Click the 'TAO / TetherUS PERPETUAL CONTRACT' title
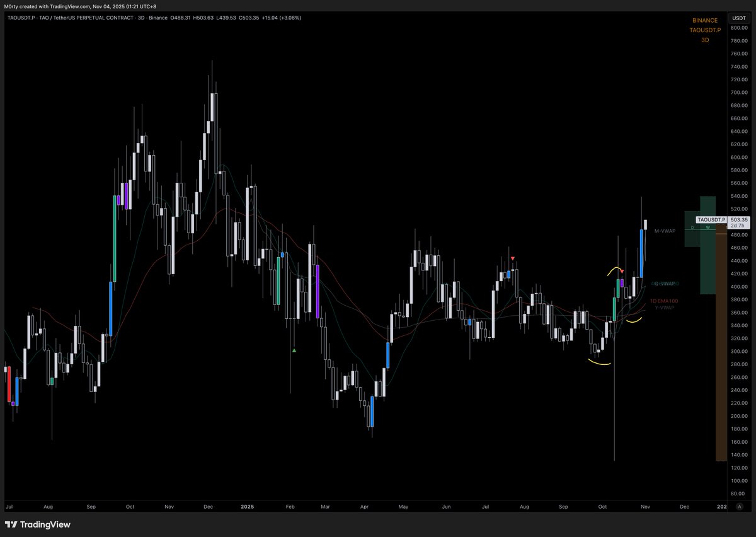Image resolution: width=756 pixels, height=537 pixels. point(86,18)
